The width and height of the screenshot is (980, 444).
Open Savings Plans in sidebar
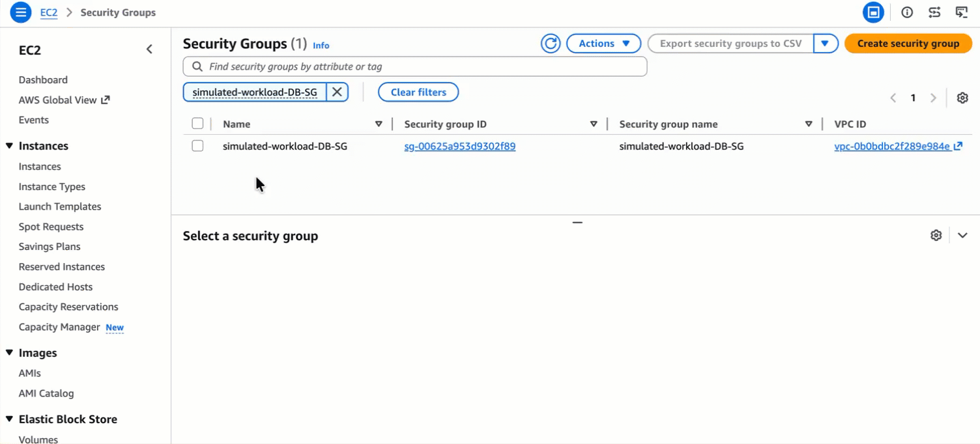click(x=50, y=247)
